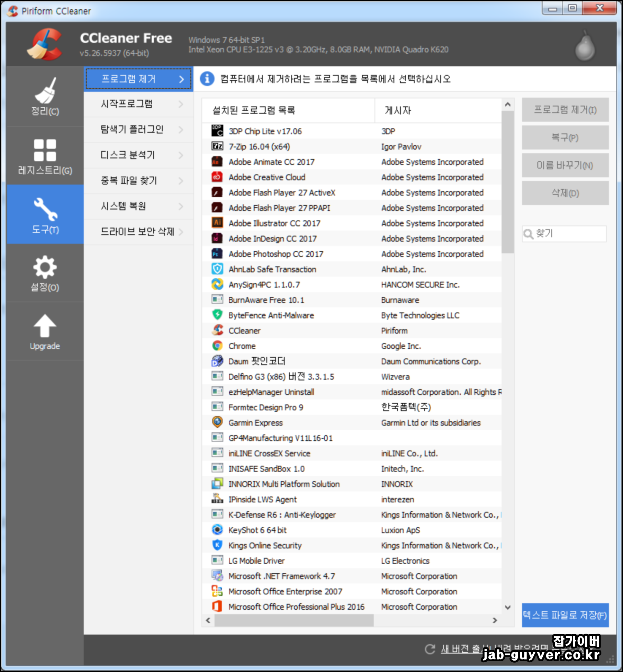Screen dimensions: 623x672
Task: Click the horizontal scrollbar left arrow
Action: [208, 620]
